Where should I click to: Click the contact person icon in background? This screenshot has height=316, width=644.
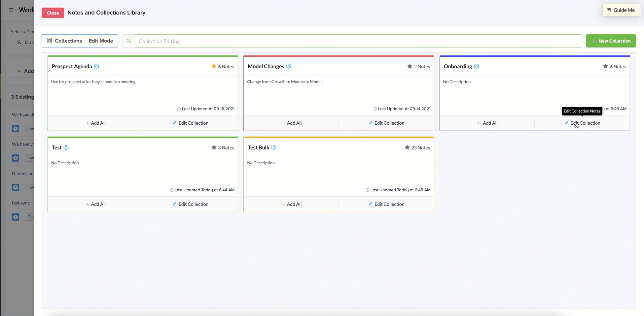click(19, 43)
